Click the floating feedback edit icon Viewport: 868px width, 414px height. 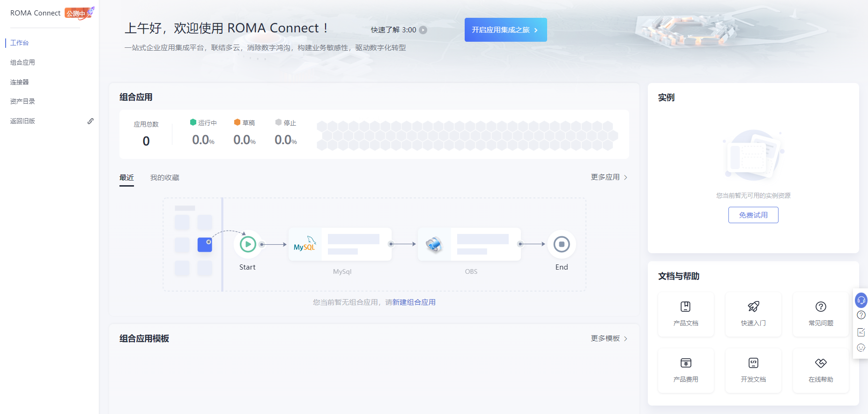[x=861, y=332]
